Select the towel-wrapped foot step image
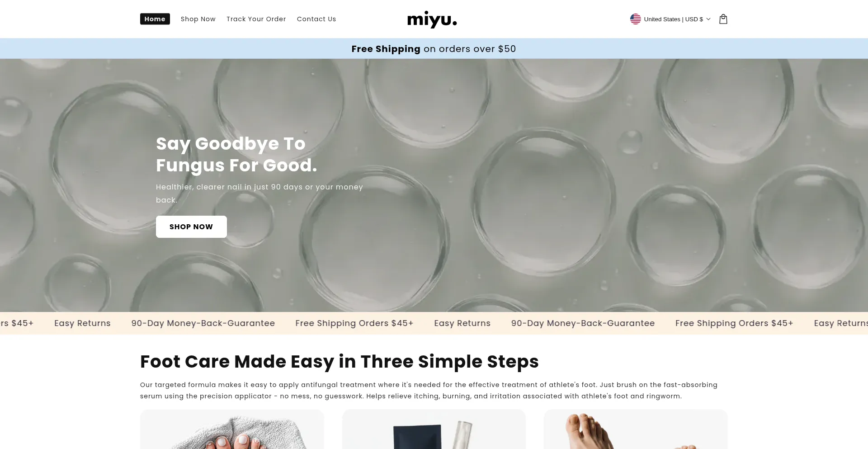Viewport: 868px width, 449px height. 232,429
